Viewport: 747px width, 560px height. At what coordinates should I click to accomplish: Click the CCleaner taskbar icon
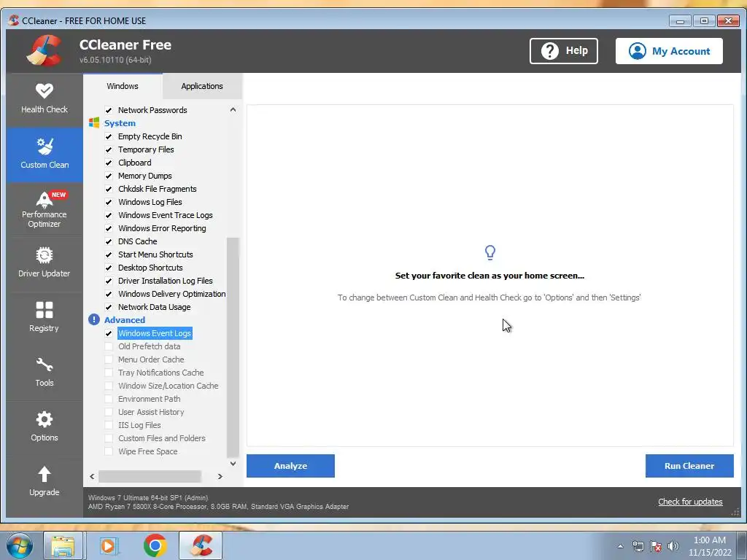(201, 545)
